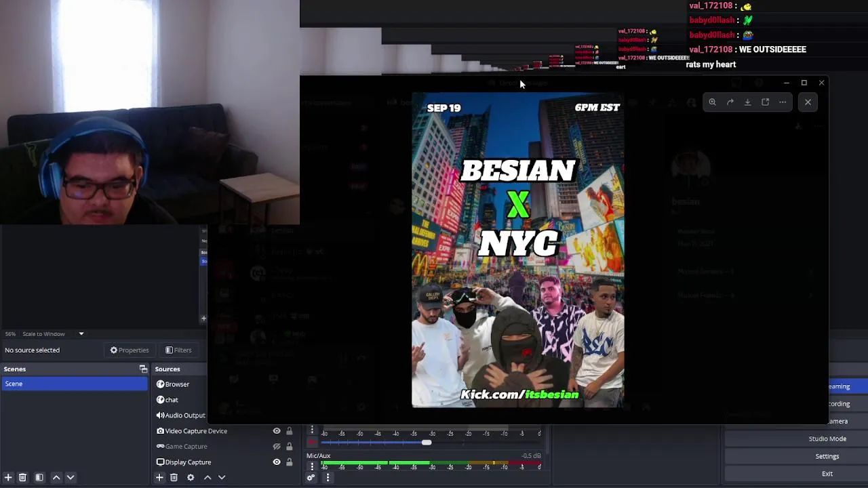Click chat message 'WE OUTSIDEEEEE'
The height and width of the screenshot is (488, 868).
click(x=772, y=49)
